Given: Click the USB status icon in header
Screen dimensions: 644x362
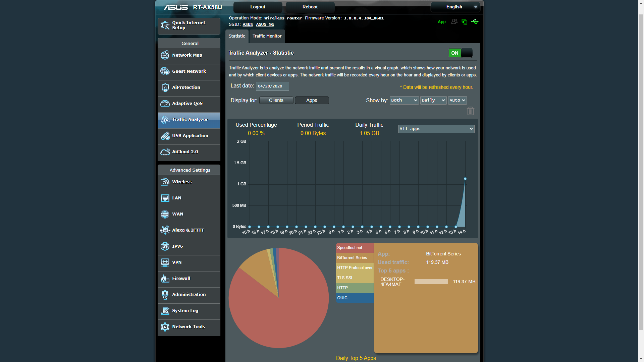Looking at the screenshot, I should pos(475,22).
